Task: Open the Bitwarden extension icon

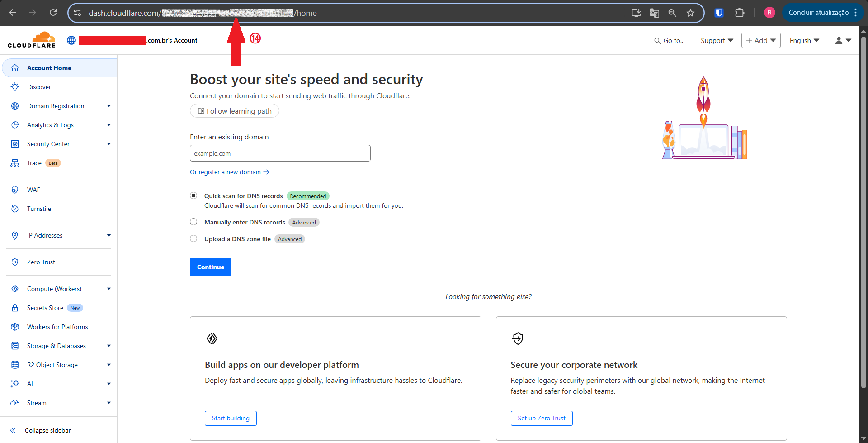Action: coord(719,13)
